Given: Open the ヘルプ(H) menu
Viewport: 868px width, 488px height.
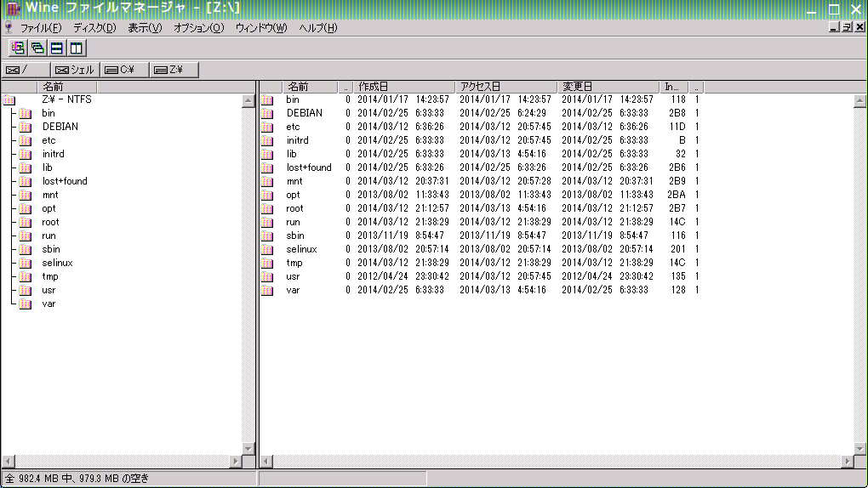Looking at the screenshot, I should coord(317,28).
